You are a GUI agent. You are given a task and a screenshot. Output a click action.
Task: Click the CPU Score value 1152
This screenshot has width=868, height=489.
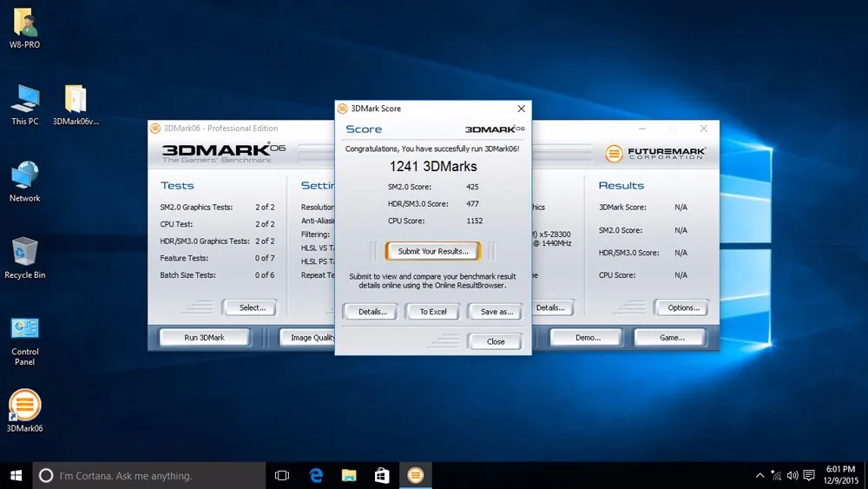(x=475, y=221)
